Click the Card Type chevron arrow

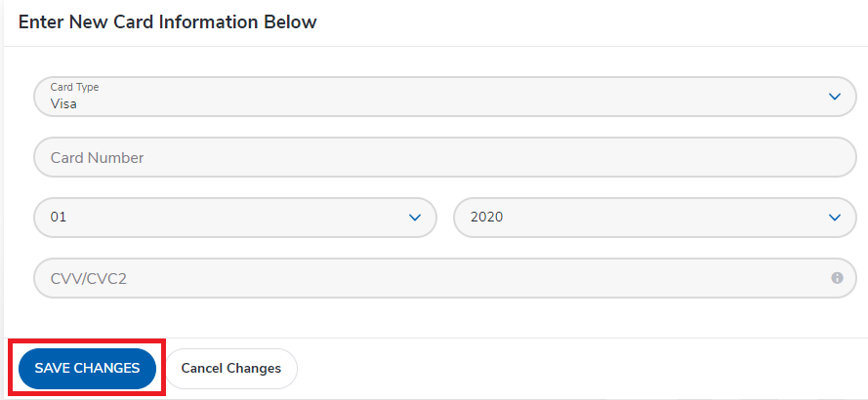835,97
